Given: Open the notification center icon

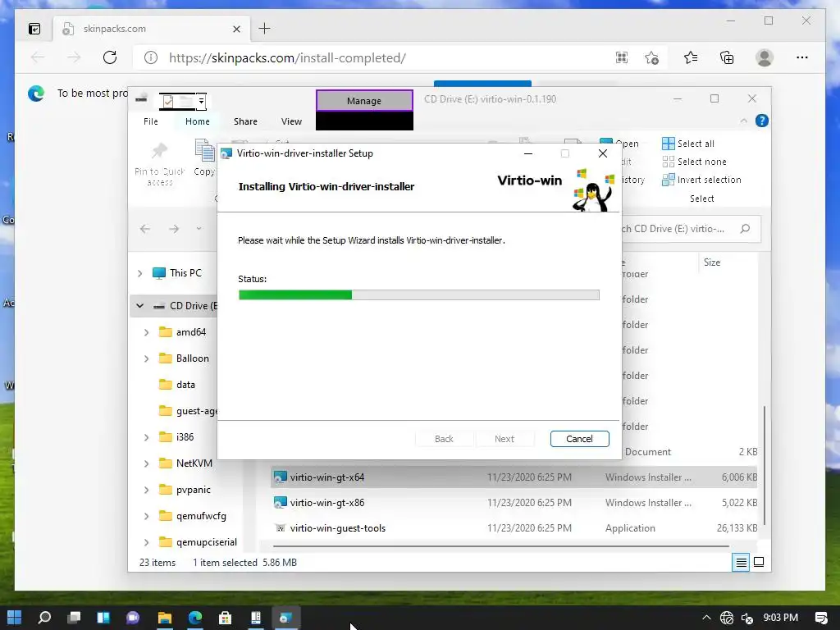Looking at the screenshot, I should tap(820, 618).
